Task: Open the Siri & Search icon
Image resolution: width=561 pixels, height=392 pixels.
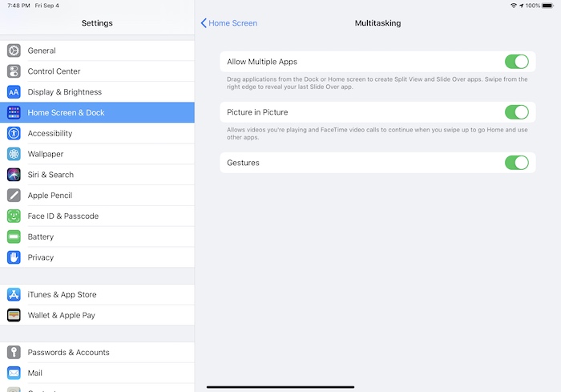Action: coord(14,175)
